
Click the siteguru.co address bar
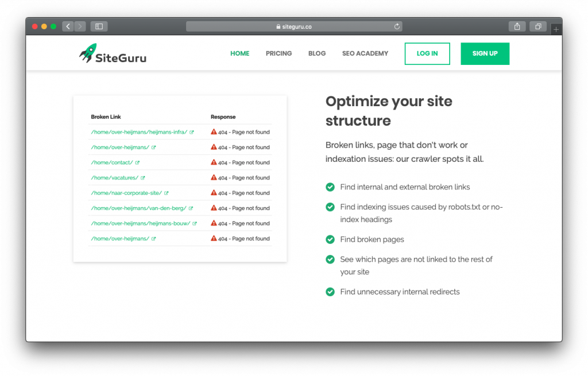tap(294, 26)
